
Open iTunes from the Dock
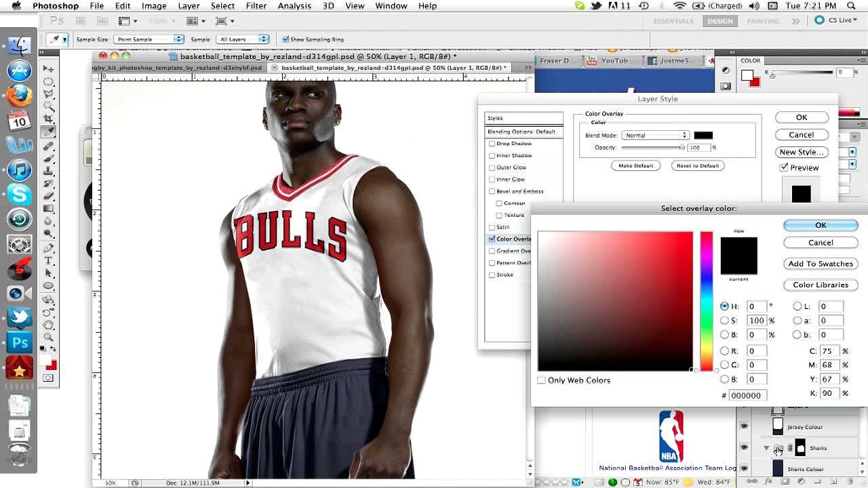20,170
